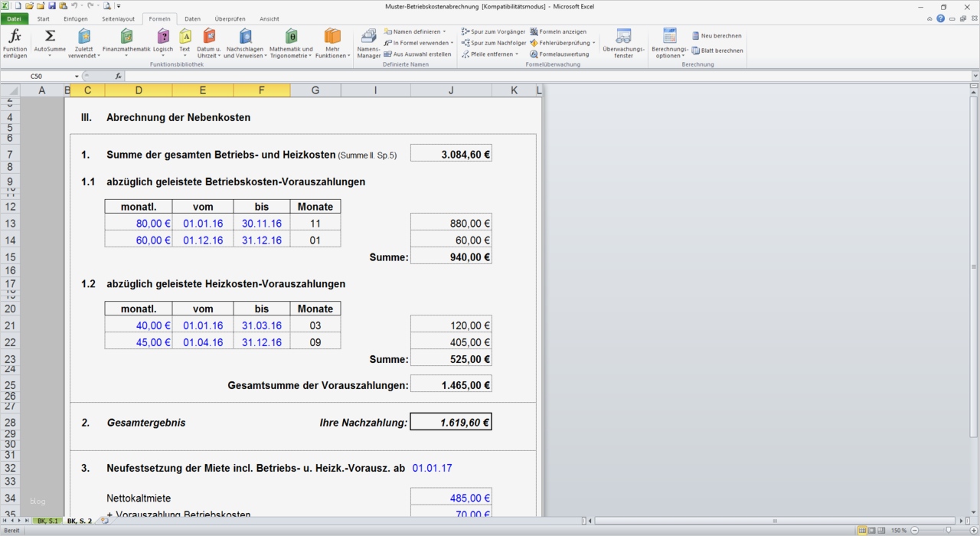Open the Namens-Manager
The image size is (980, 536).
pos(368,44)
